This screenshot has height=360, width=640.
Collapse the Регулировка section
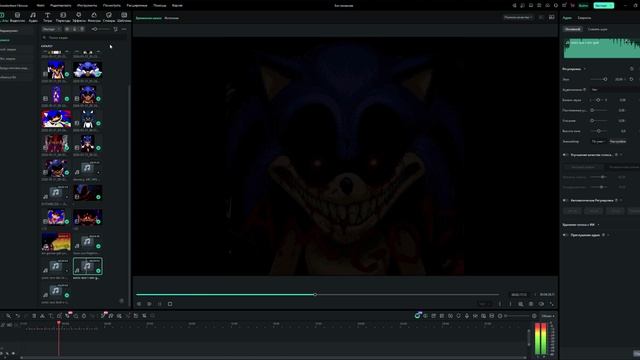(x=584, y=69)
